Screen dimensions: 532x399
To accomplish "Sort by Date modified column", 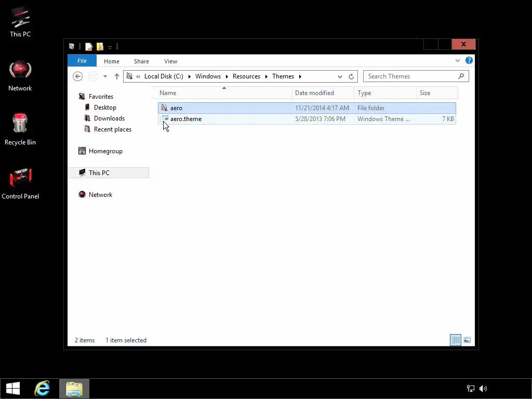I will click(x=323, y=93).
